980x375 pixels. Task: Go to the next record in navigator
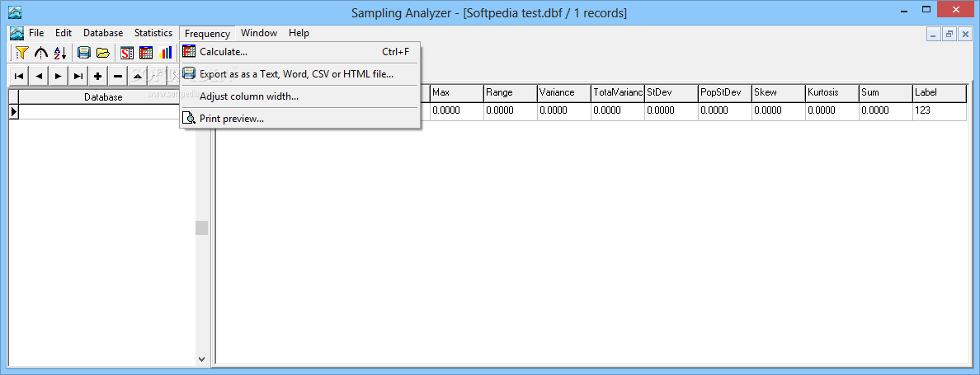tap(58, 76)
